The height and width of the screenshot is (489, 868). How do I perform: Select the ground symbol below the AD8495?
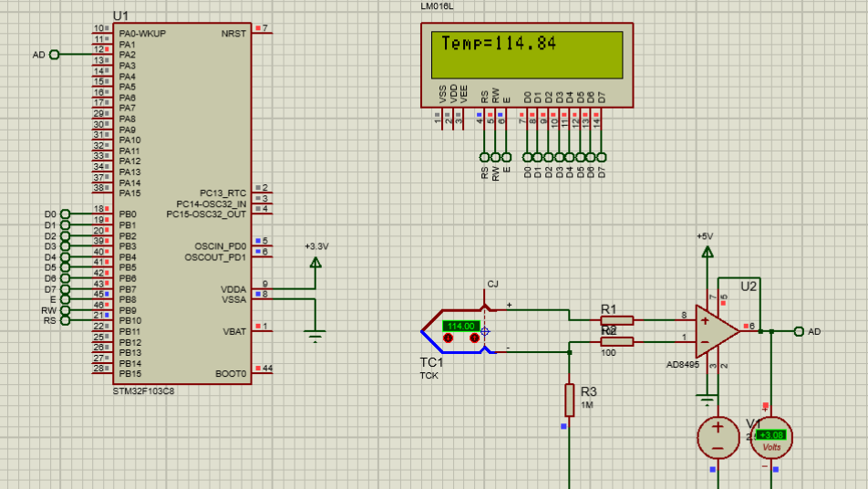point(707,401)
